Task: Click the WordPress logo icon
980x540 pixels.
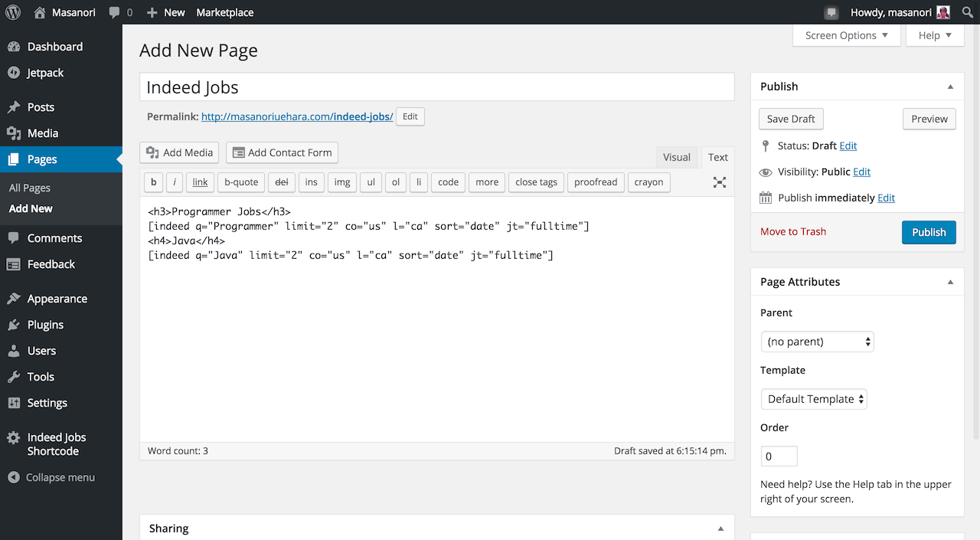Action: [x=12, y=12]
